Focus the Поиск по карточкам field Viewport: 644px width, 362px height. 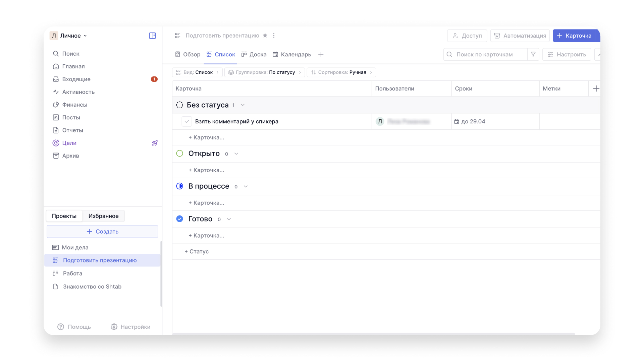(x=485, y=54)
